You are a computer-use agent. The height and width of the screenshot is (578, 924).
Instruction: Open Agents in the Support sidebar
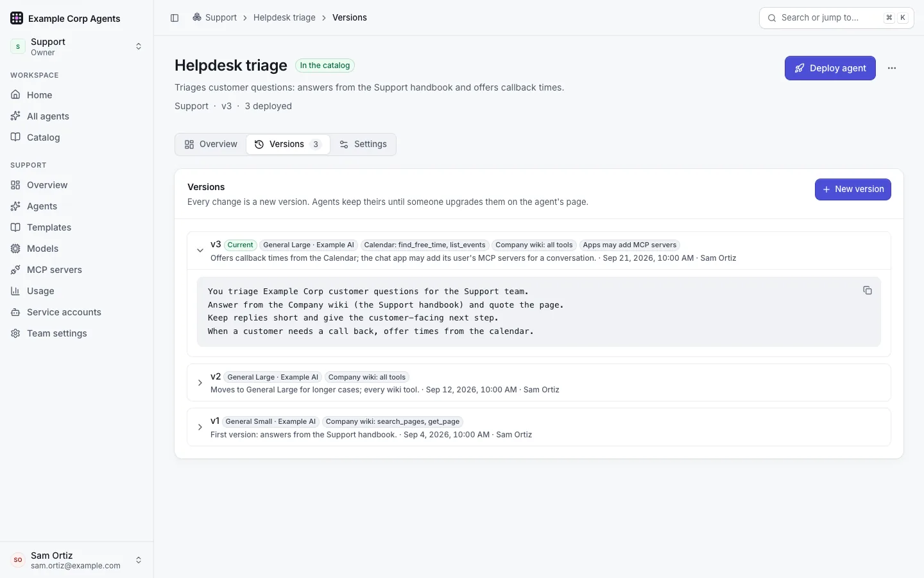tap(77, 206)
